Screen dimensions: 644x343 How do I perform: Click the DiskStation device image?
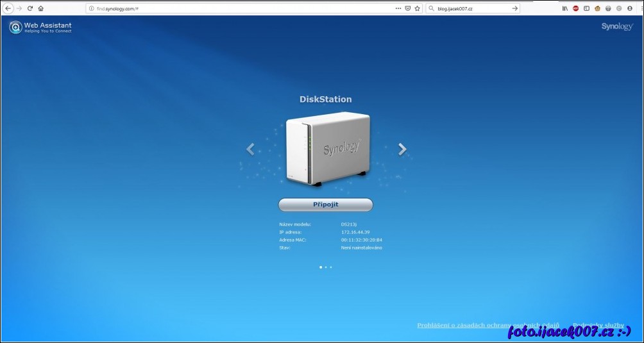click(x=328, y=149)
